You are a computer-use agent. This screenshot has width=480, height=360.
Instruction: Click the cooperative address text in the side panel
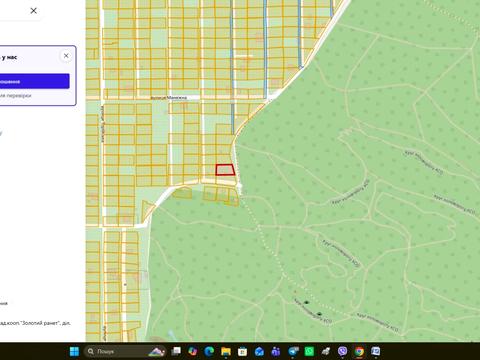tap(35, 323)
